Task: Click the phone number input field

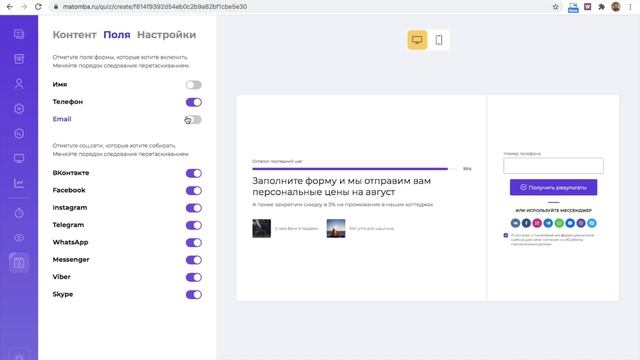Action: pyautogui.click(x=553, y=166)
